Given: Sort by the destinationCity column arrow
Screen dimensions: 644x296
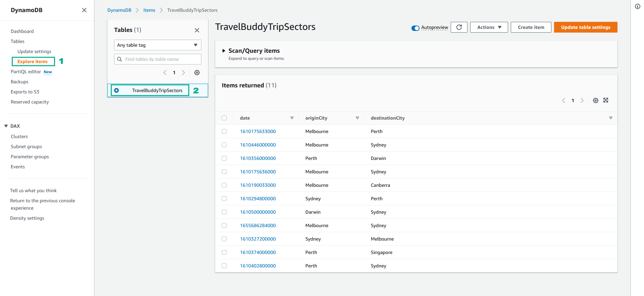Looking at the screenshot, I should 611,118.
